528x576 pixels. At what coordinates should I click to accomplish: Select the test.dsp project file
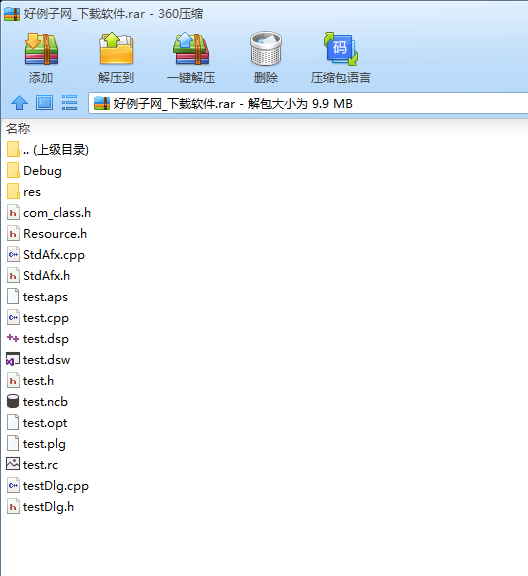coord(38,339)
